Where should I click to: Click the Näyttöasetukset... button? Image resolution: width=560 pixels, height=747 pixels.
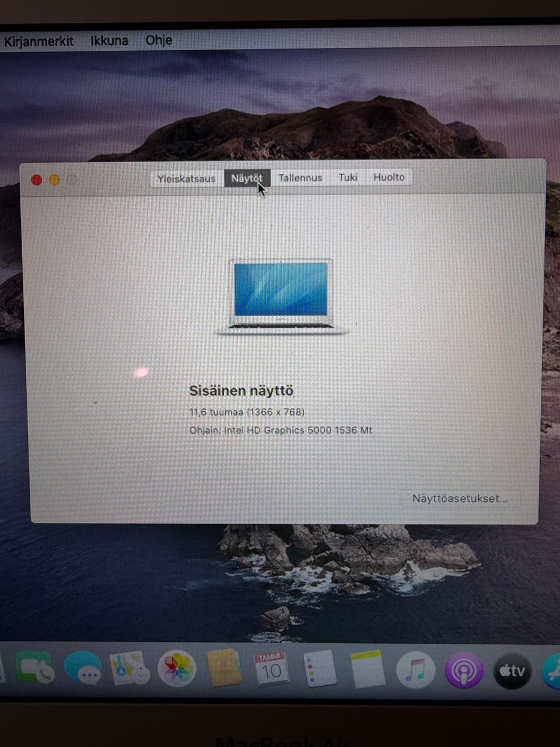[460, 498]
